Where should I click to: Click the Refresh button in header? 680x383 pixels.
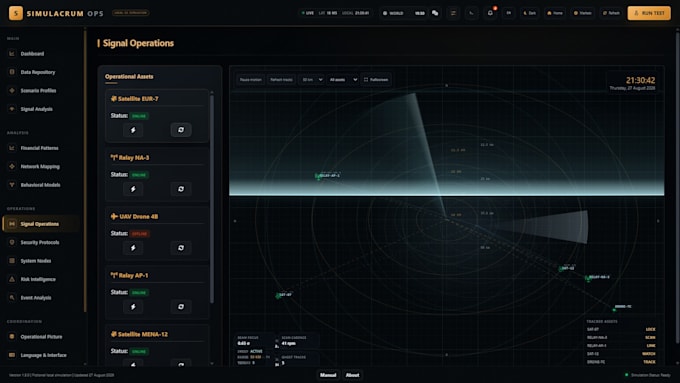point(611,13)
